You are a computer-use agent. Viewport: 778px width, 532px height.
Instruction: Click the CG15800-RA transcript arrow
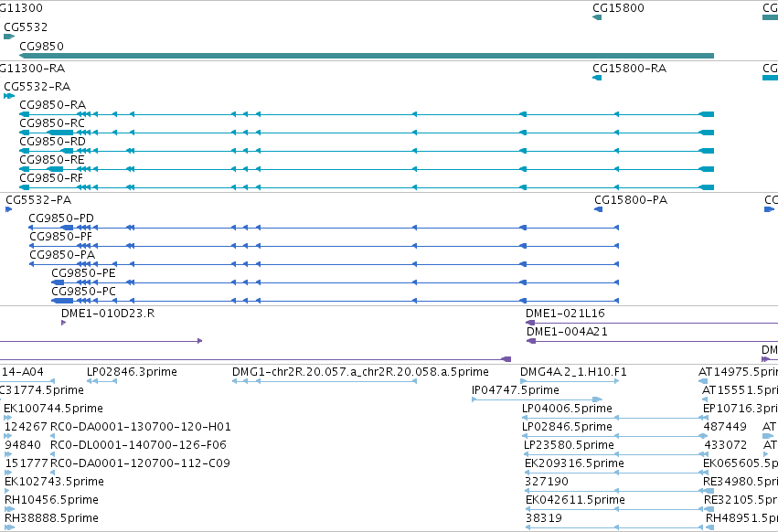pyautogui.click(x=597, y=78)
